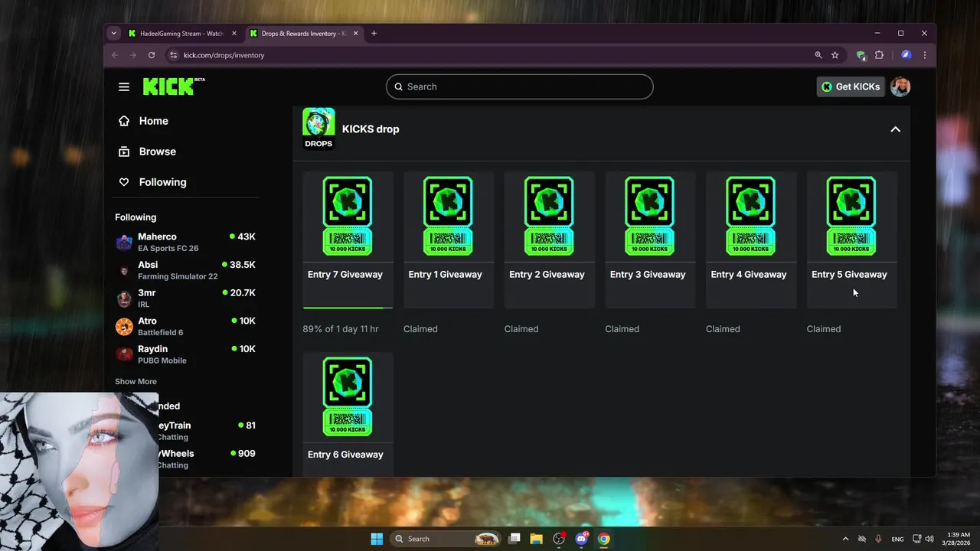Open Raydin's channel from Following list
Viewport: 980px width, 551px height.
coord(185,354)
